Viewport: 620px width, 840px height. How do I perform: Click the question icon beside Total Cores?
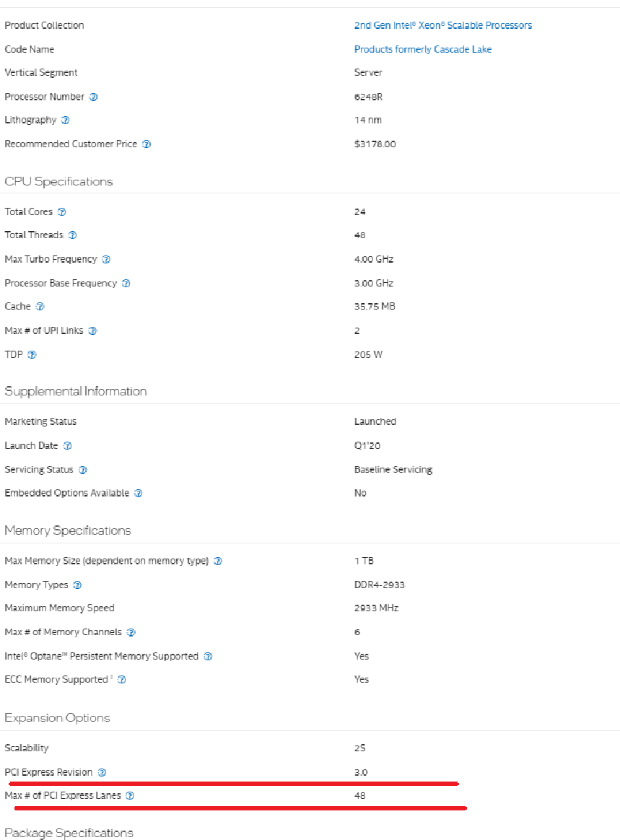click(x=61, y=211)
